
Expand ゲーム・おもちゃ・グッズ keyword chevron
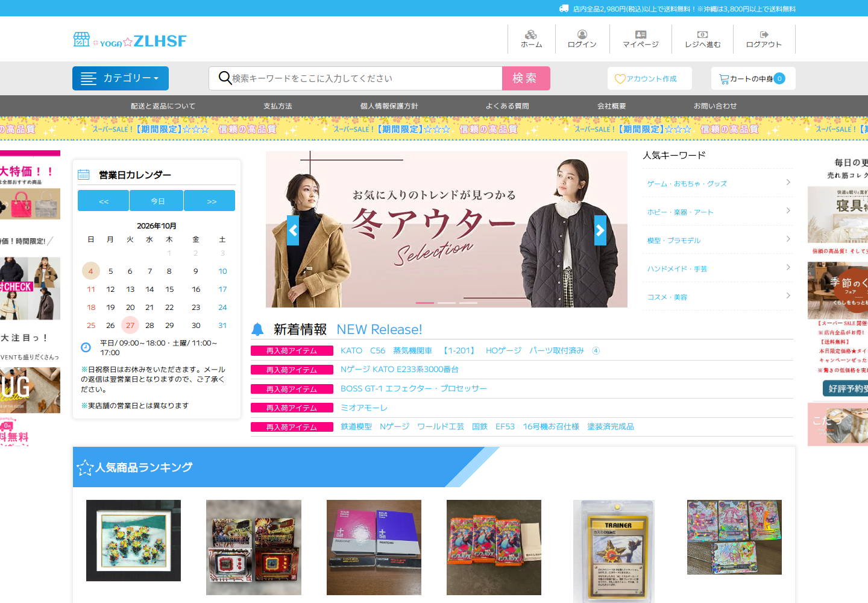(x=788, y=183)
